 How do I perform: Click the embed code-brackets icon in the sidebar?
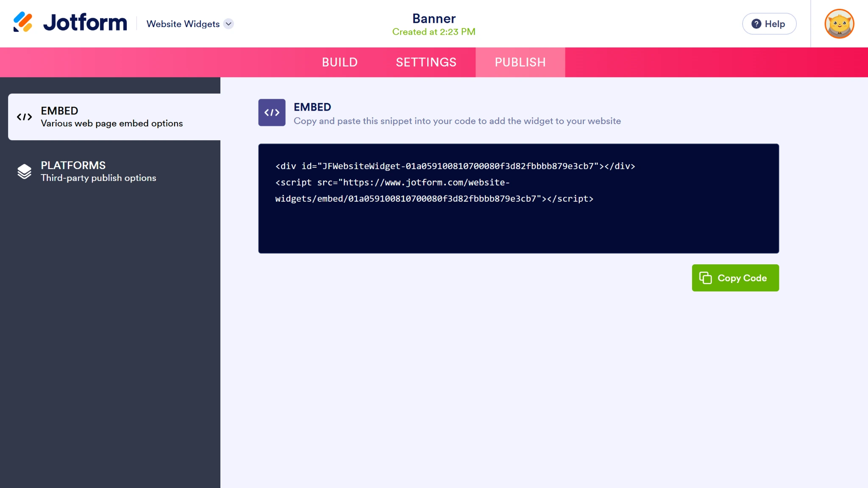pyautogui.click(x=24, y=117)
